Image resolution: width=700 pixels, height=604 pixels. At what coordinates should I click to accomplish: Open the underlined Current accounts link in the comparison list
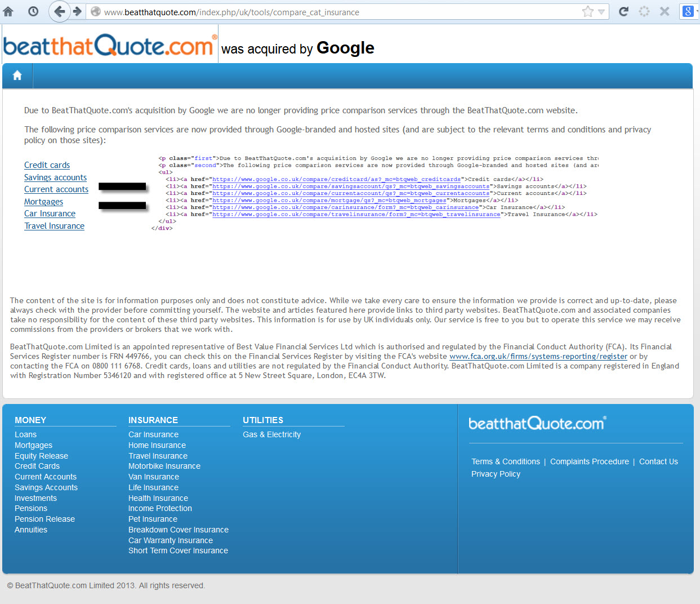click(56, 189)
